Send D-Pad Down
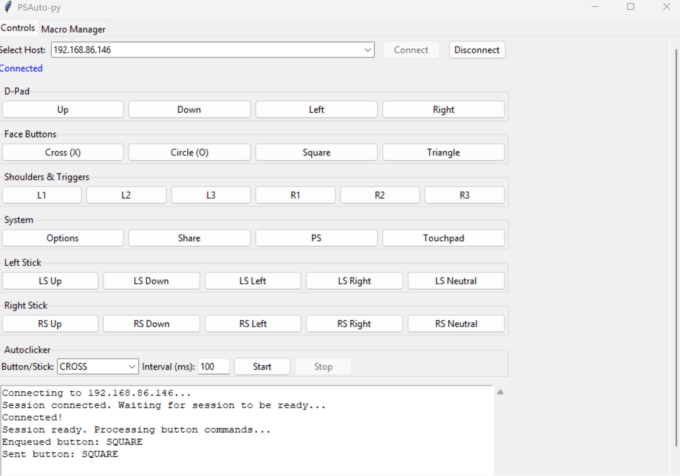Viewport: 680px width, 476px height. tap(189, 110)
